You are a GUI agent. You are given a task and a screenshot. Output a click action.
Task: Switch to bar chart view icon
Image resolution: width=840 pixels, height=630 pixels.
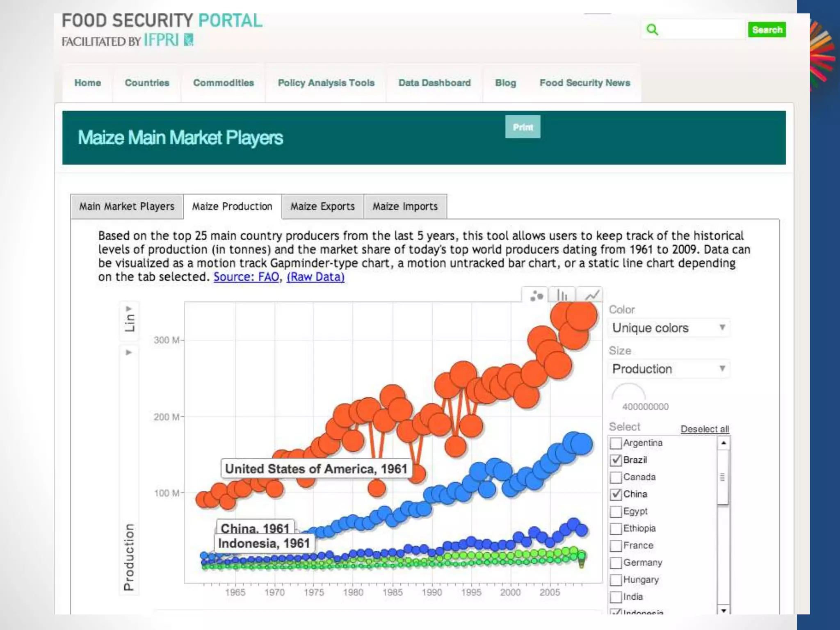562,295
